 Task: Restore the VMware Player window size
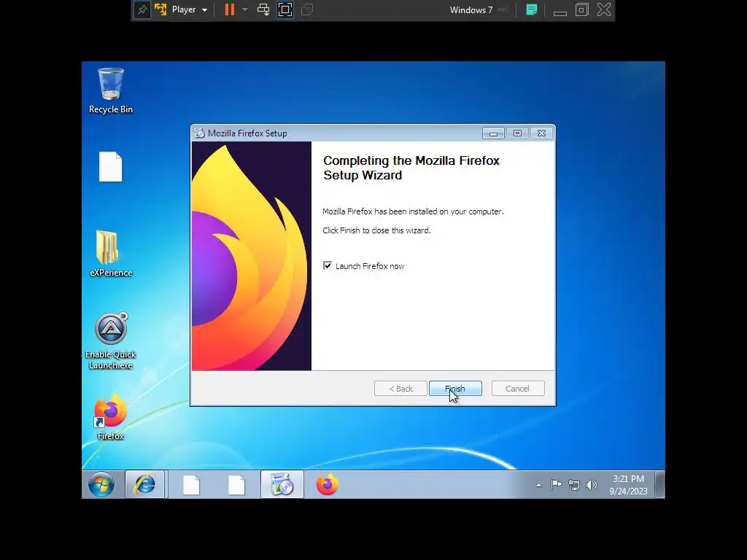581,9
